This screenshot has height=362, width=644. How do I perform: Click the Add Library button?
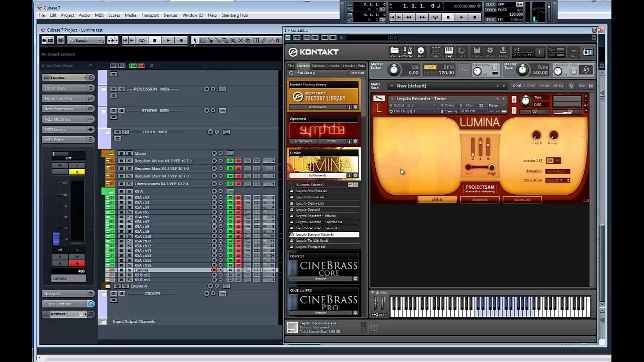306,73
